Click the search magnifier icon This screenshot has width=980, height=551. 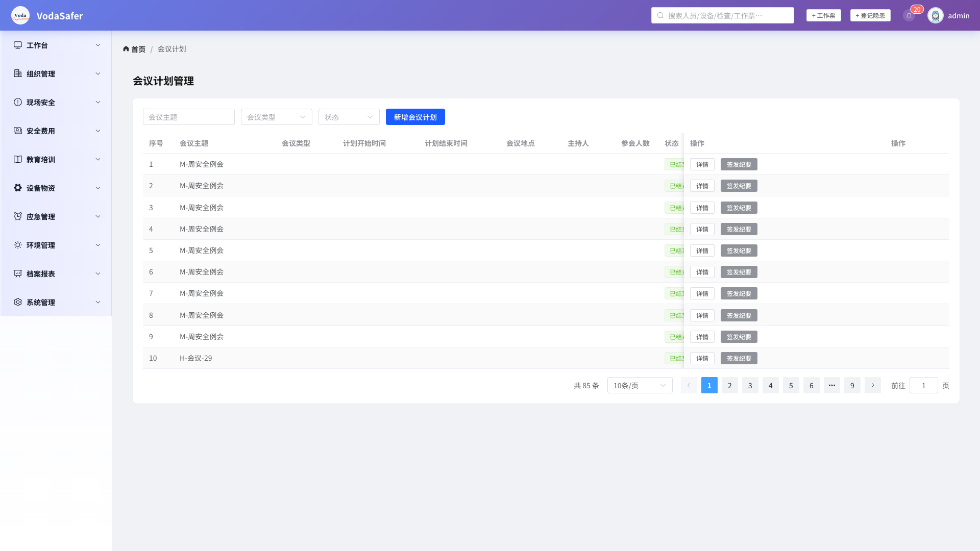[660, 15]
